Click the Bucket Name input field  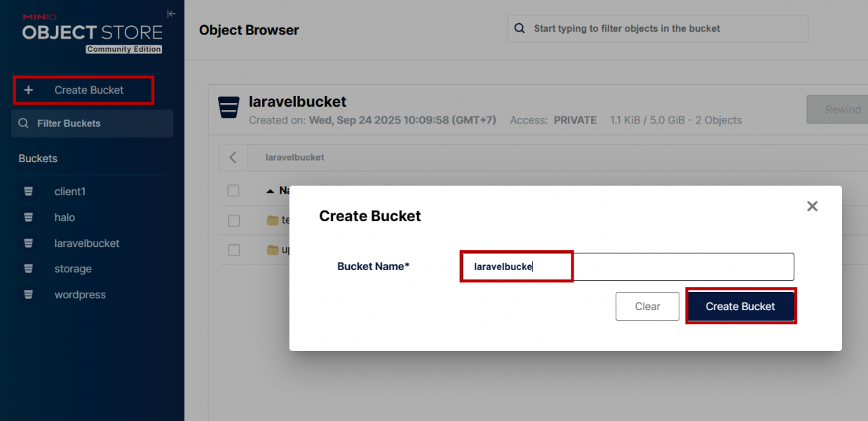pos(627,267)
